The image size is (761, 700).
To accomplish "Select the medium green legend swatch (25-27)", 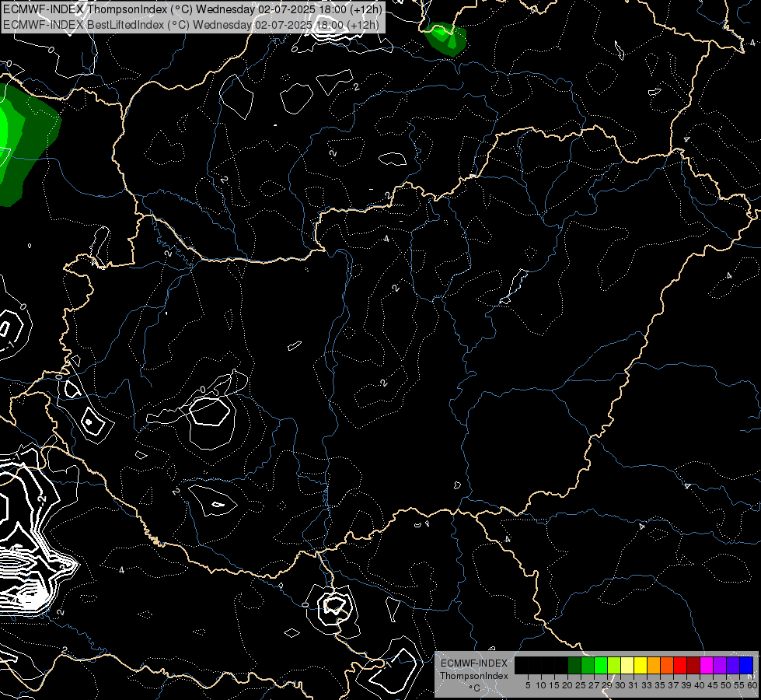I will [x=588, y=665].
